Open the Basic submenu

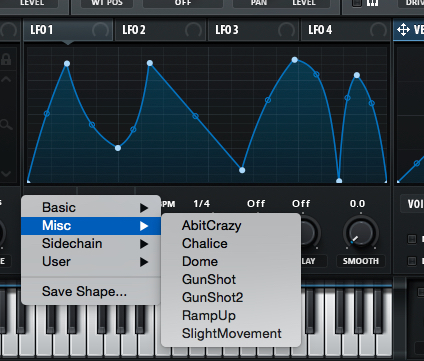click(91, 208)
